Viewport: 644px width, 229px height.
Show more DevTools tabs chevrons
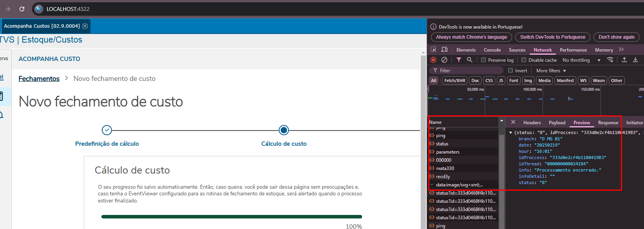pyautogui.click(x=621, y=50)
